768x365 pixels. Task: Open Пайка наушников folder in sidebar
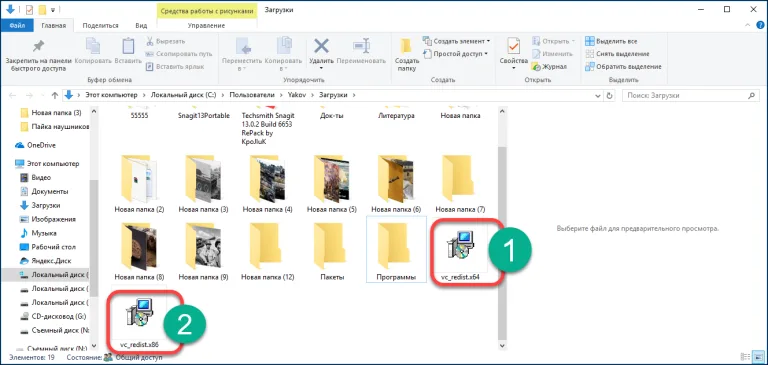pos(55,127)
